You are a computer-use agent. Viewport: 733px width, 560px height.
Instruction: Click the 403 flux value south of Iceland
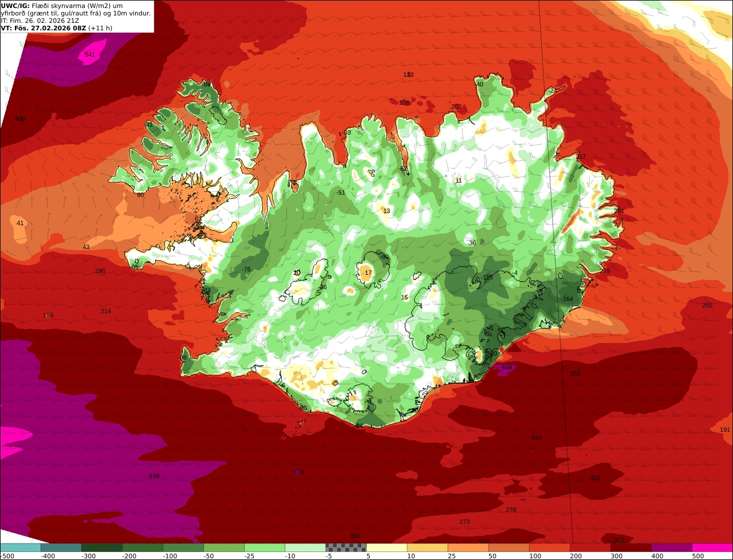pos(298,472)
